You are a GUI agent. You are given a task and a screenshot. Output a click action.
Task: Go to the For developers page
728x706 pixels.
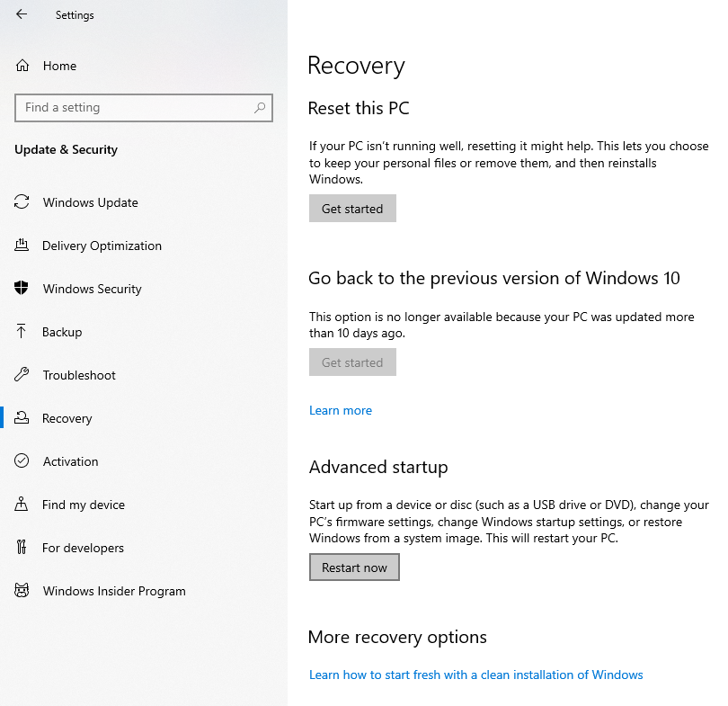(x=83, y=548)
